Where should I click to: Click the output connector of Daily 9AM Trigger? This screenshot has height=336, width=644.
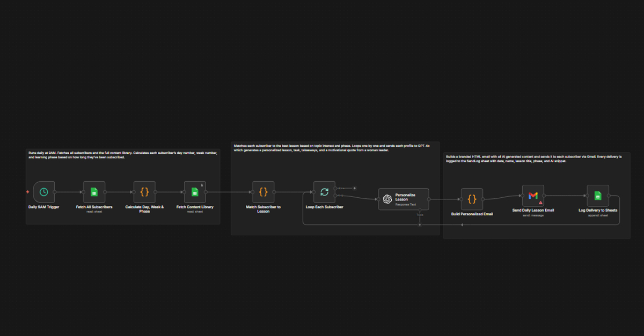(x=55, y=192)
